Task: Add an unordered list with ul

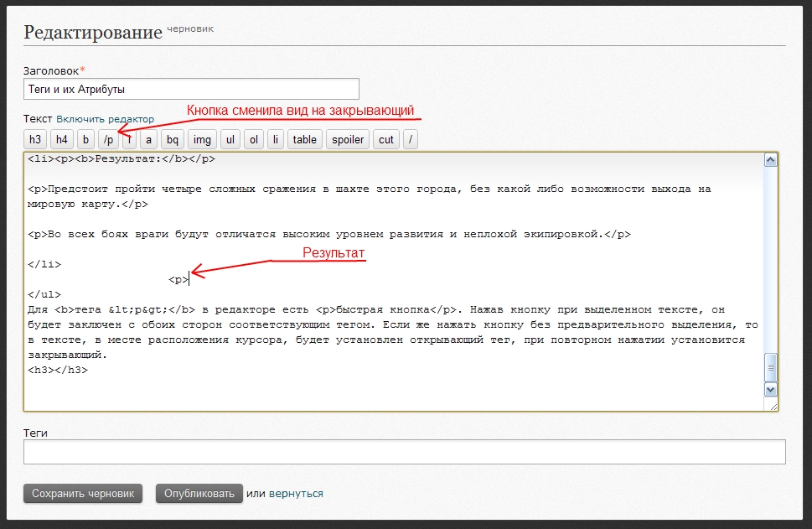Action: 230,139
